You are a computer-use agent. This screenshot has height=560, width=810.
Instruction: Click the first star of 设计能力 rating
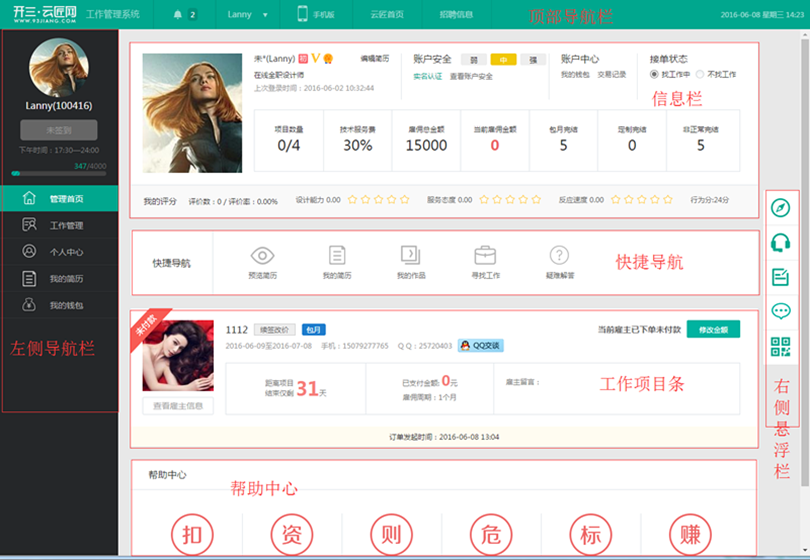tap(352, 199)
